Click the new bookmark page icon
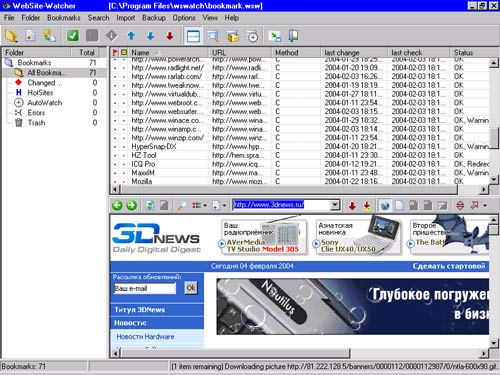 30,36
